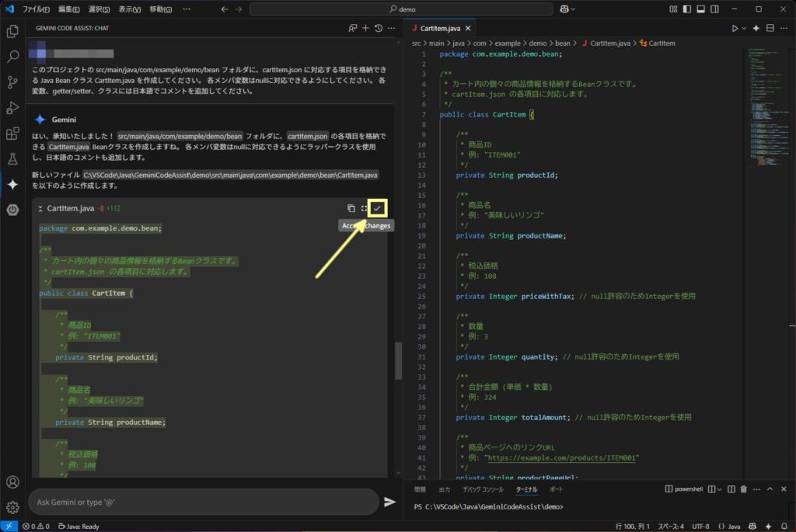Open the Testing flask view

[12, 158]
